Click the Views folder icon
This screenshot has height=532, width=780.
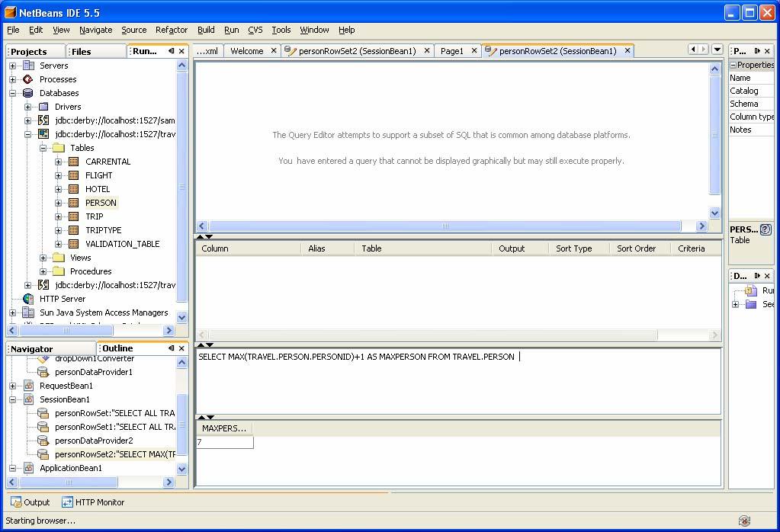[x=59, y=258]
